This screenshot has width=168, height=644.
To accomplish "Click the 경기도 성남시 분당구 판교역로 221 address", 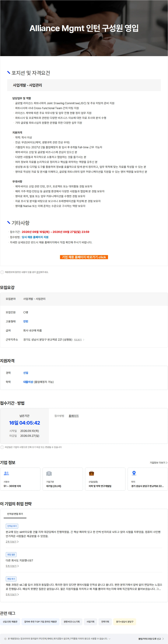I will (x=48, y=340).
